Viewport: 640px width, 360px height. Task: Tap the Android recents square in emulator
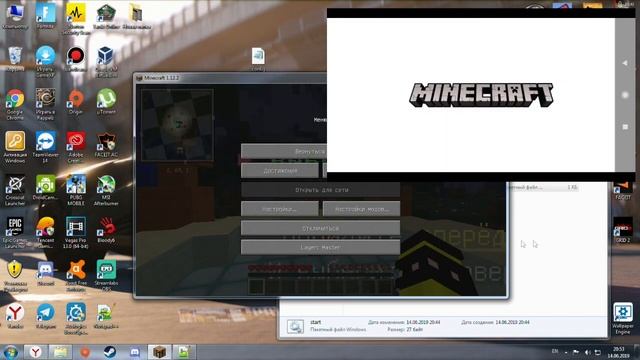coord(625,127)
